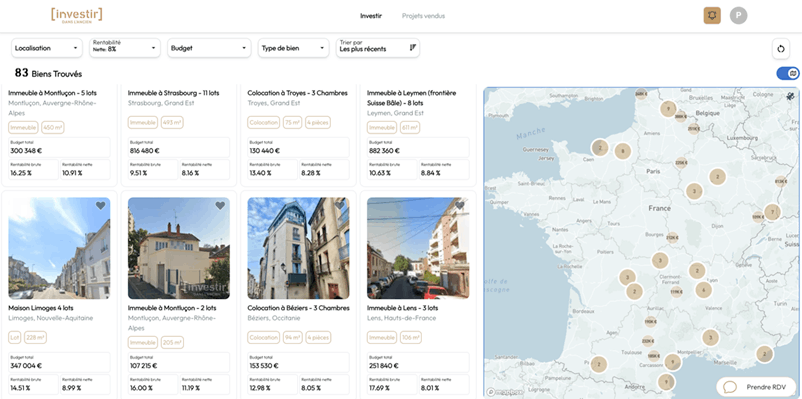802x399 pixels.
Task: Click the 816 480 € budget value
Action: [x=145, y=151]
